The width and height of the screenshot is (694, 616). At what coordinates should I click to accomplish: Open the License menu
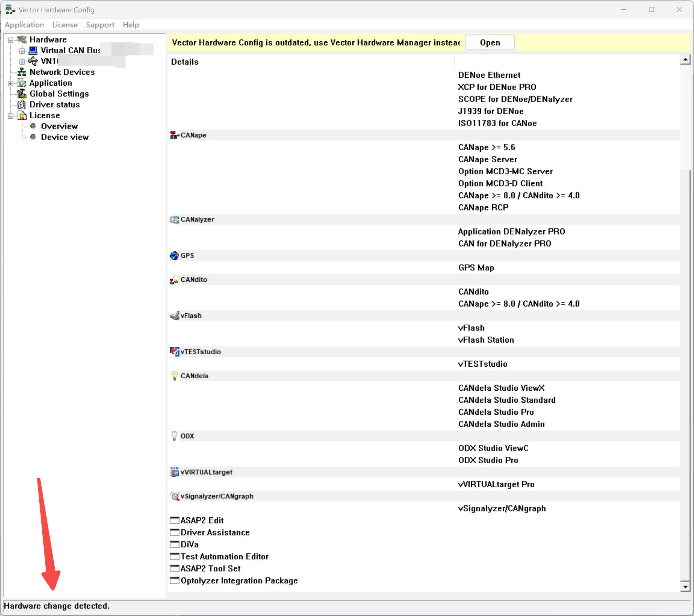(x=65, y=25)
